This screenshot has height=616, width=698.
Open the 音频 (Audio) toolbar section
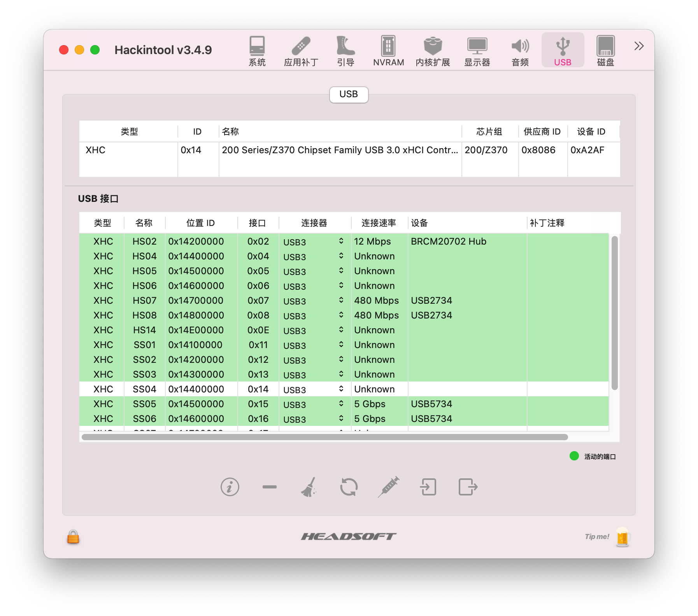(520, 51)
